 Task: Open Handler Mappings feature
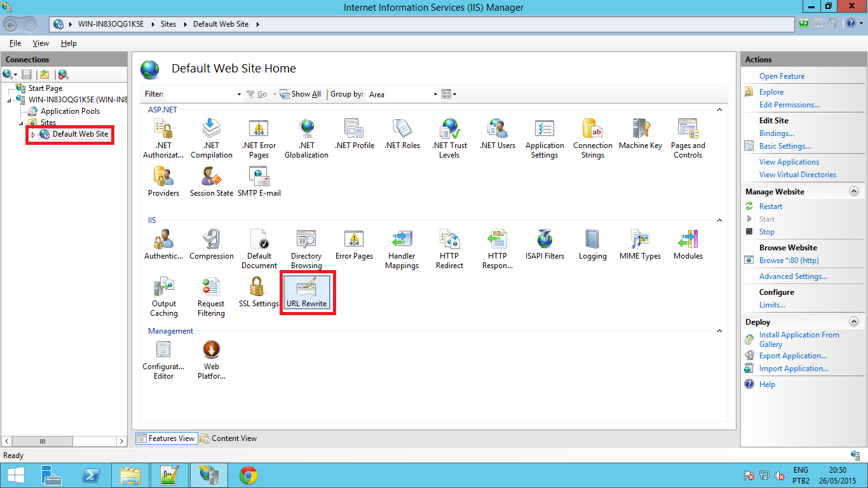pos(402,248)
